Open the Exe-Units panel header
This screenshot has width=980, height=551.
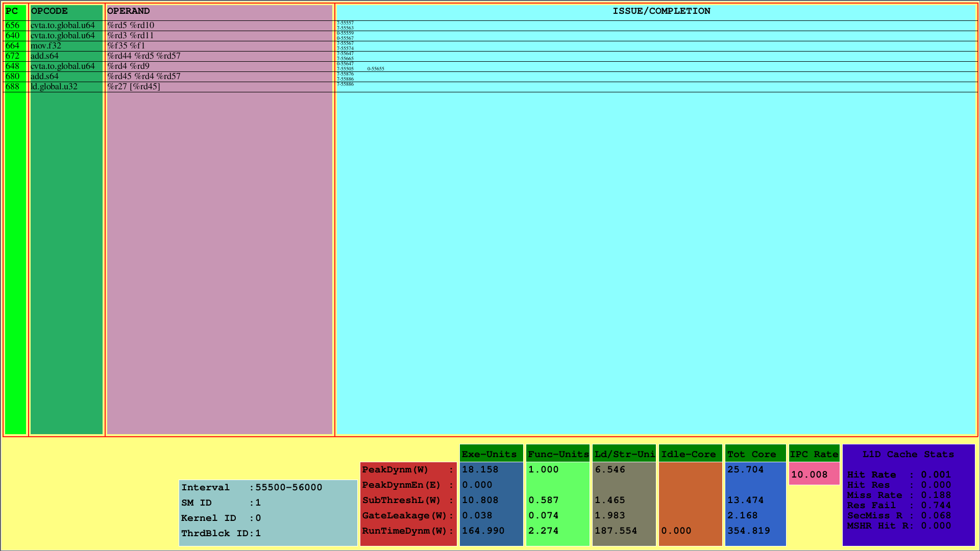491,454
